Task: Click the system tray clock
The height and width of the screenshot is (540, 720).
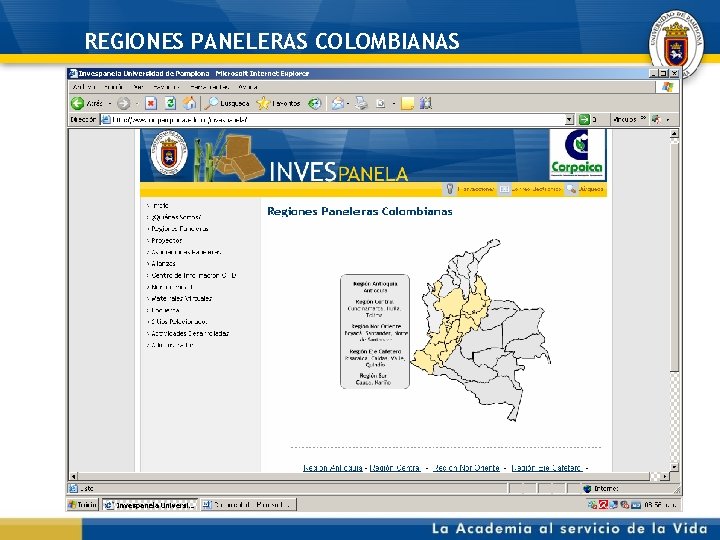Action: (x=659, y=505)
